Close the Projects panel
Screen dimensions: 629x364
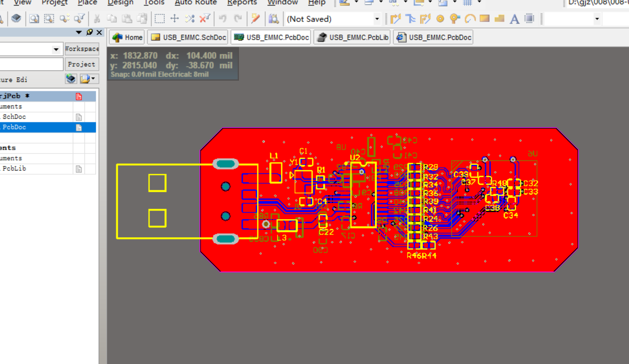[99, 32]
